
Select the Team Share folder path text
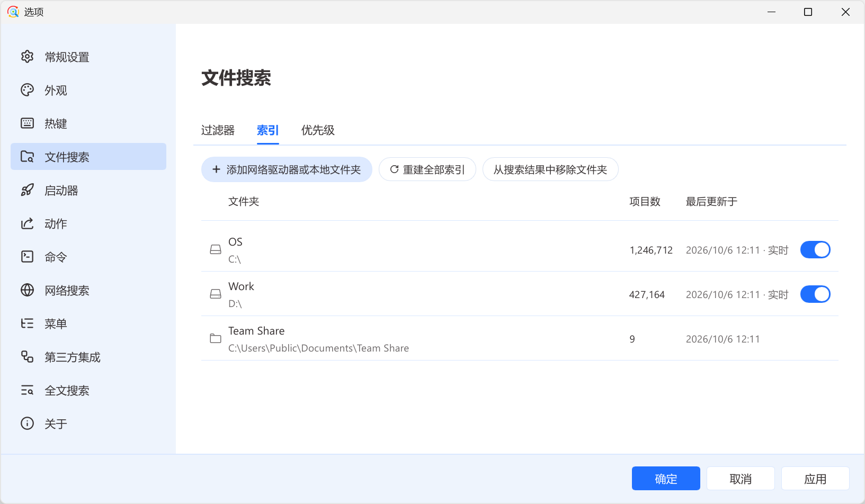(318, 348)
